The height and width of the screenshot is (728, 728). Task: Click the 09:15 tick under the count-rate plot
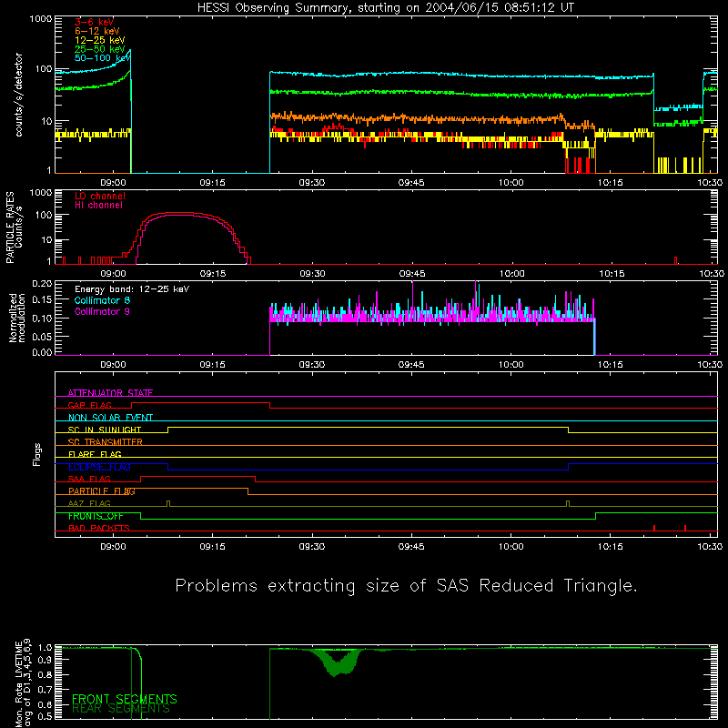pyautogui.click(x=213, y=183)
